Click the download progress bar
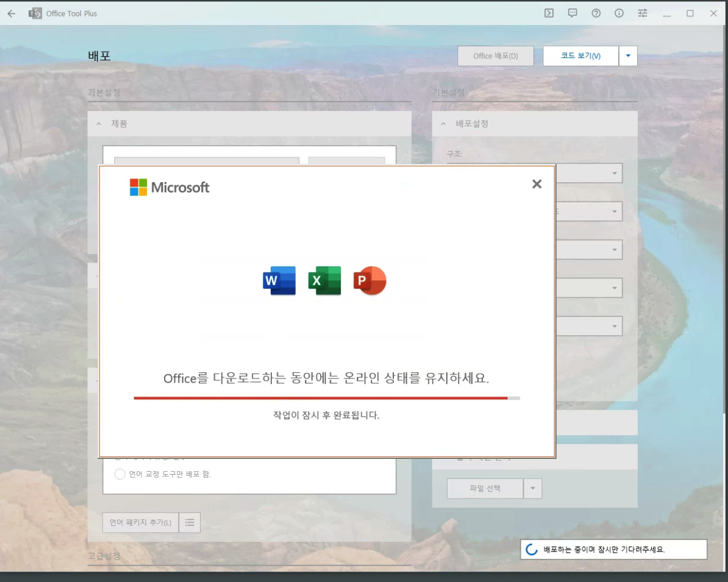The width and height of the screenshot is (728, 582). click(x=327, y=398)
